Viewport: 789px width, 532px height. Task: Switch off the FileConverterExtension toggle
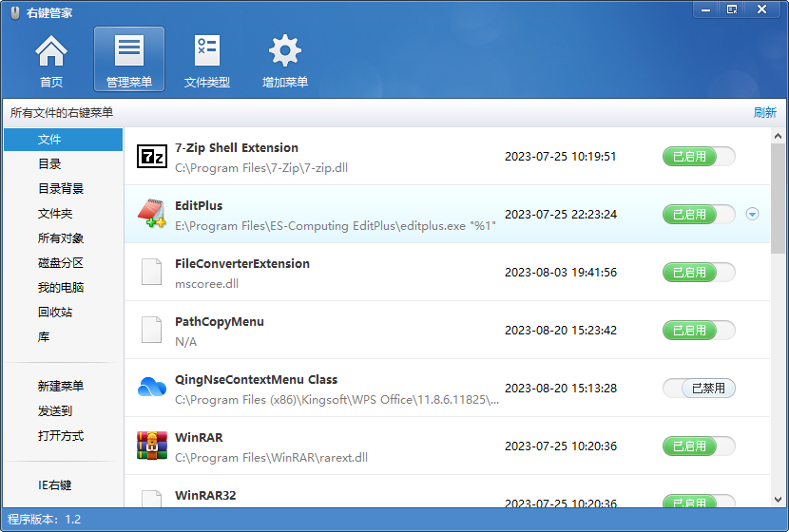click(699, 272)
